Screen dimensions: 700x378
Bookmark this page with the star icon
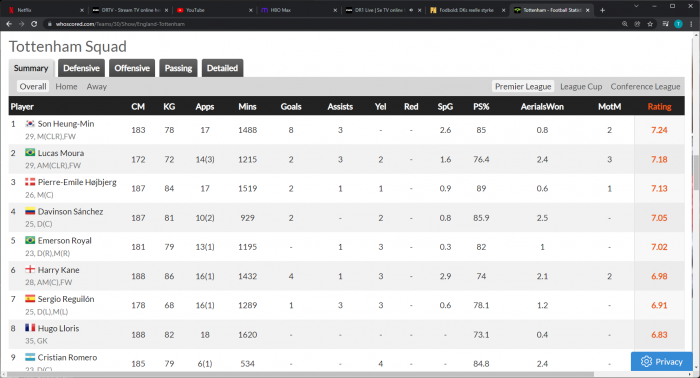pos(650,24)
